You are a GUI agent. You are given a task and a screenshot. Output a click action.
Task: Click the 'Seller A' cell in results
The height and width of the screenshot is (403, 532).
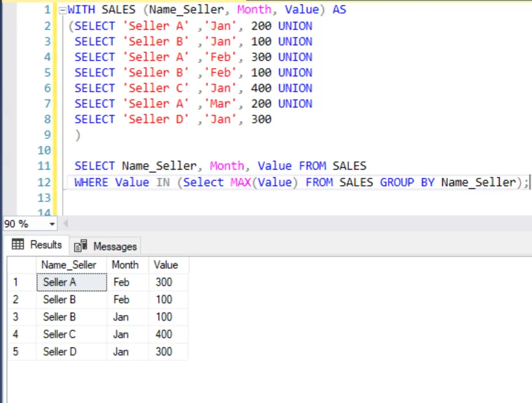71,282
